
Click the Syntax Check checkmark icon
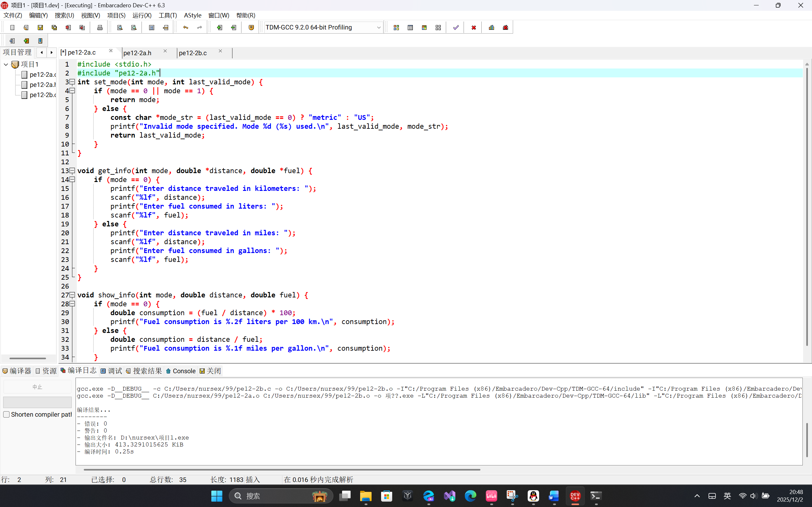[x=456, y=28]
